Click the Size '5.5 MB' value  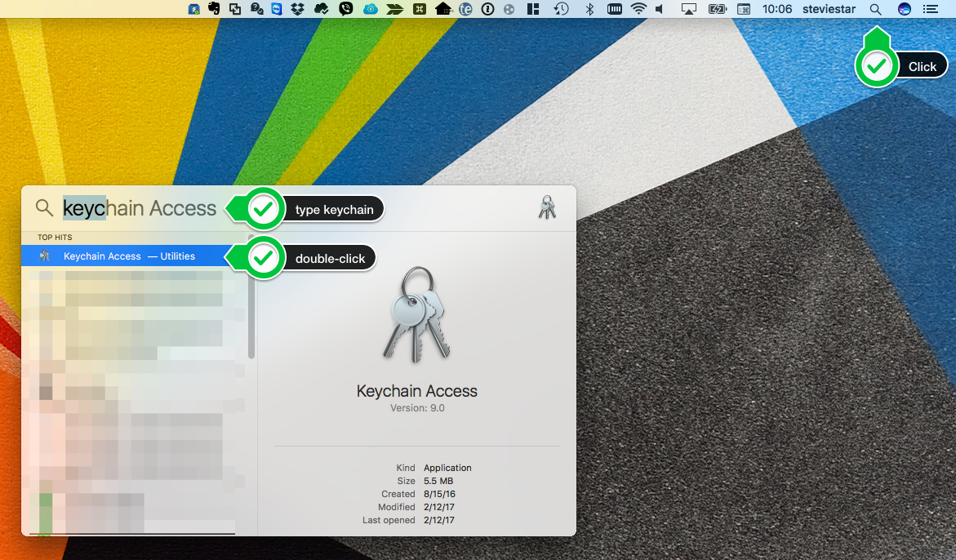pos(438,481)
